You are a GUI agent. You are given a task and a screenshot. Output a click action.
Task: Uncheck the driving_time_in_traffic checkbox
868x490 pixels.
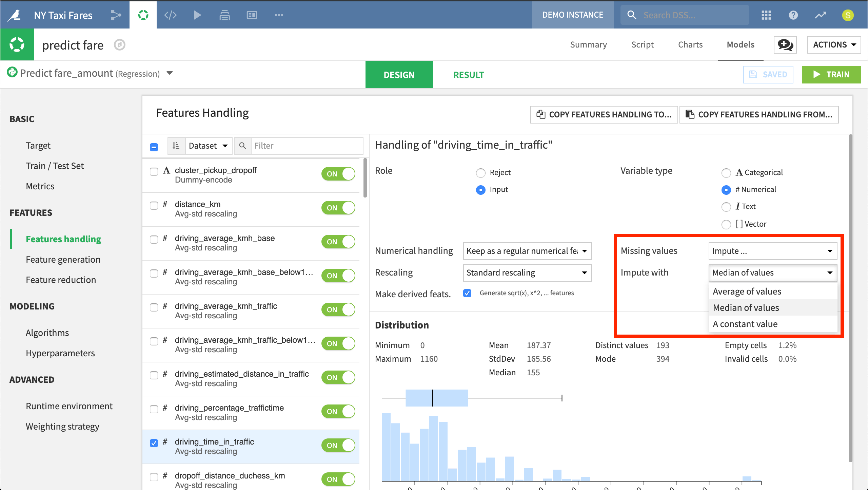(154, 443)
